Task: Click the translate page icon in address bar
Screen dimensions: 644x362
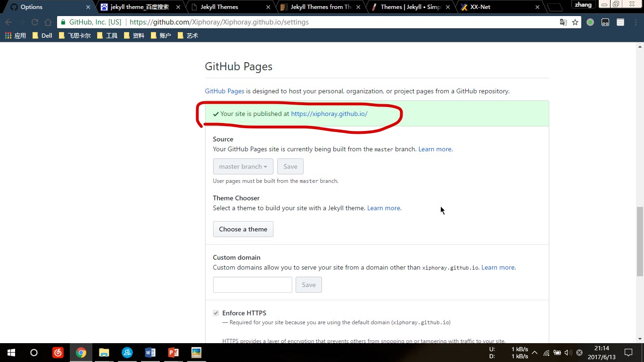Action: pyautogui.click(x=563, y=22)
